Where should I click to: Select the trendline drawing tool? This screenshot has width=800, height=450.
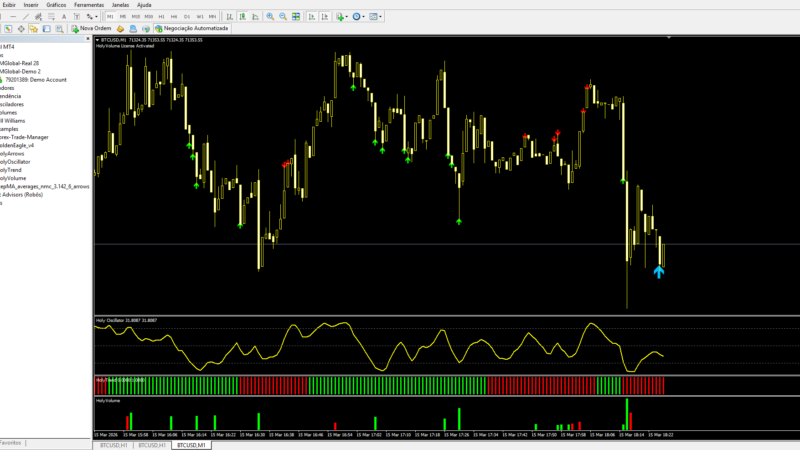point(26,16)
